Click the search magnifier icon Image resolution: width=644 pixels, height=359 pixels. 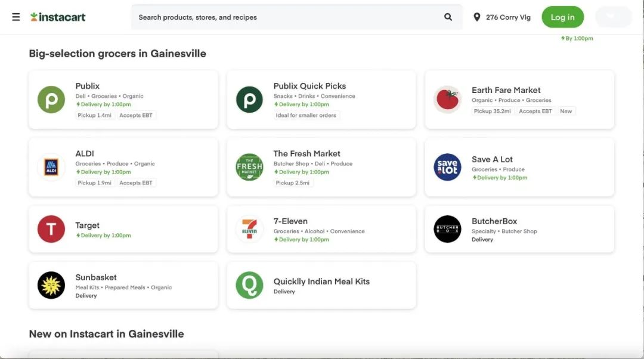click(448, 17)
